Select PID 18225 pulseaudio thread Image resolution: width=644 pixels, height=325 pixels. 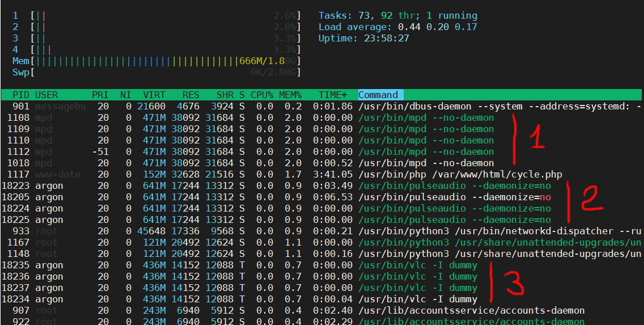[321, 220]
